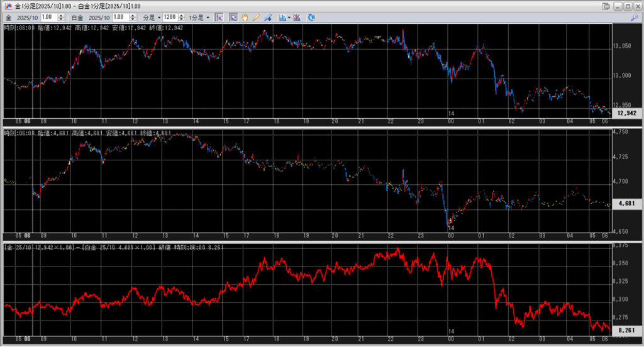Screen dimensions: 644x347
Task: Open the dropdown arrow beside bar chart icon
Action: 289,17
